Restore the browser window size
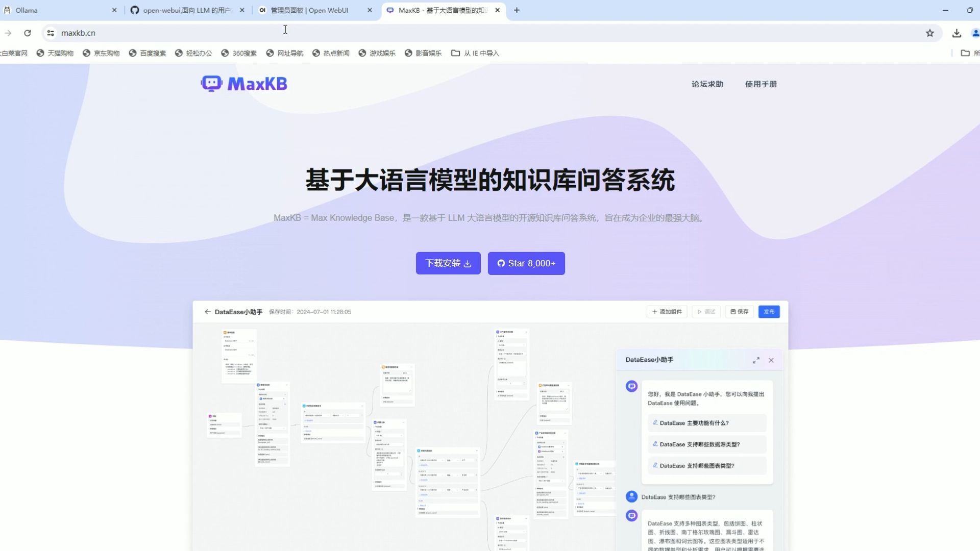Image resolution: width=980 pixels, height=551 pixels. point(970,10)
